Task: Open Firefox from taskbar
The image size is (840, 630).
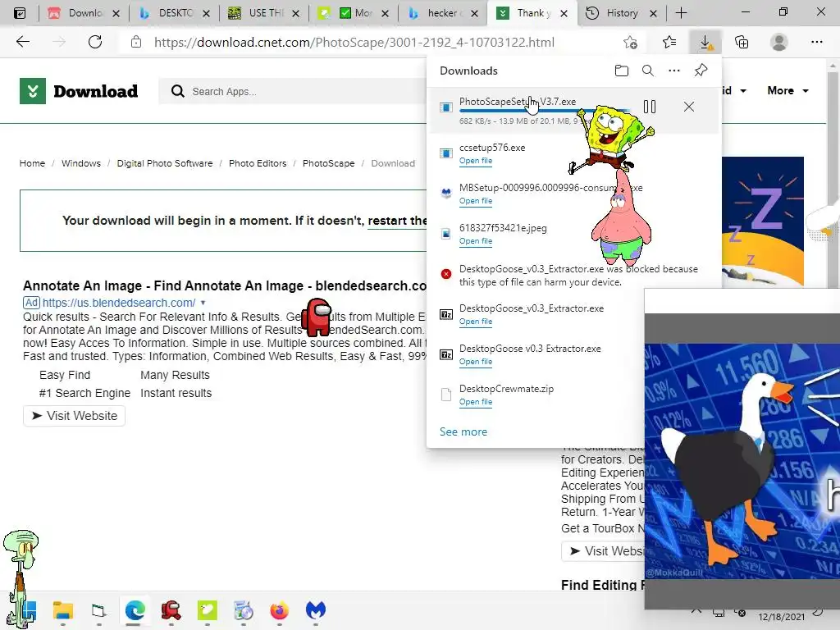Action: [x=279, y=610]
